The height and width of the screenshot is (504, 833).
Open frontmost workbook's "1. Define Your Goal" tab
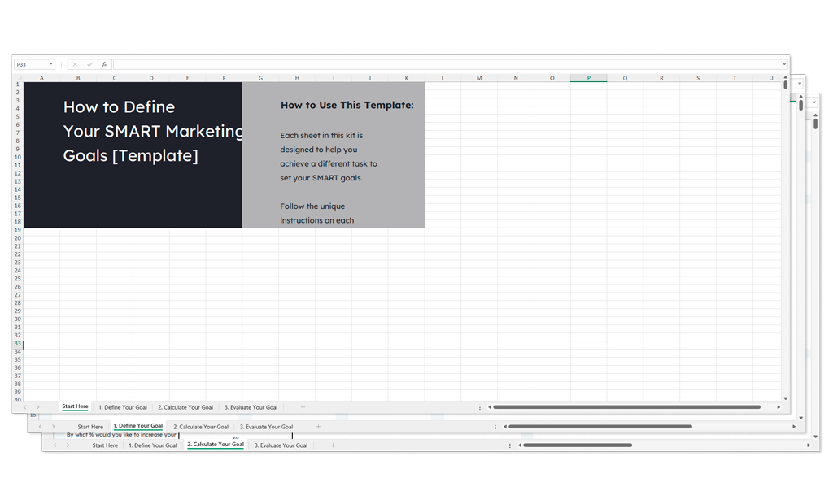123,407
